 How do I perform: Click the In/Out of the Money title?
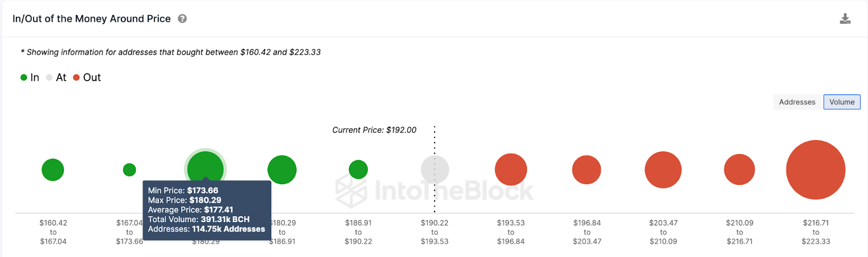click(x=92, y=18)
